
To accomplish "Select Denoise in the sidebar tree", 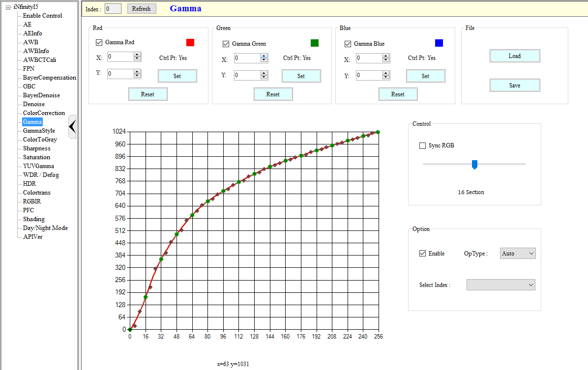I will 33,104.
